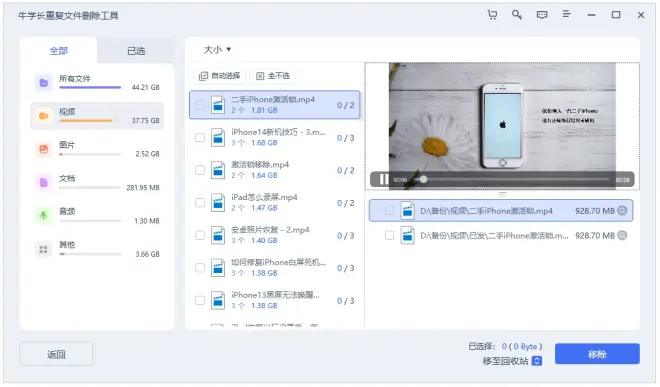This screenshot has width=660, height=387.
Task: Select the 激活锁移除.mp4 file name
Action: 260,165
